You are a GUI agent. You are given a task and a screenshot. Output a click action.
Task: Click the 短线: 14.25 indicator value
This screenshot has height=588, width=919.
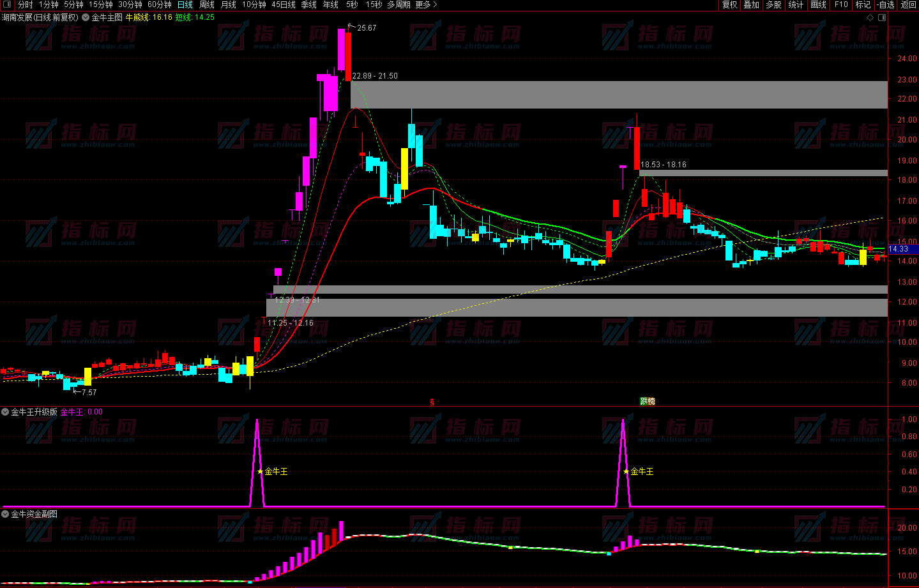click(195, 18)
